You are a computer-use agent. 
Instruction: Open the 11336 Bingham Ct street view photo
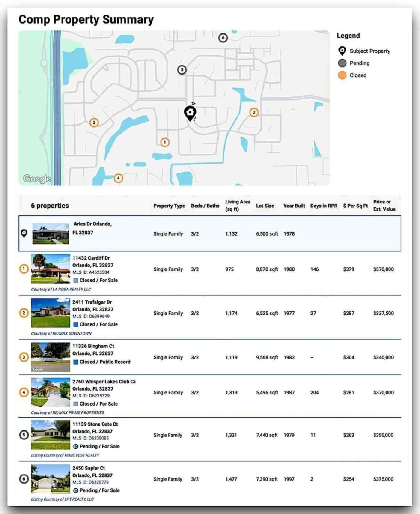(51, 357)
